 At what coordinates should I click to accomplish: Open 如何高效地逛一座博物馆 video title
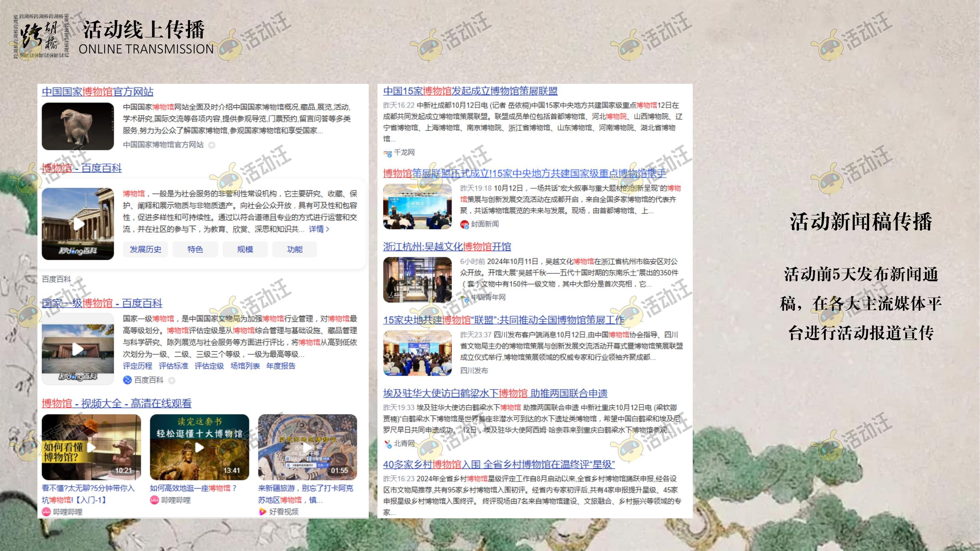[x=193, y=488]
